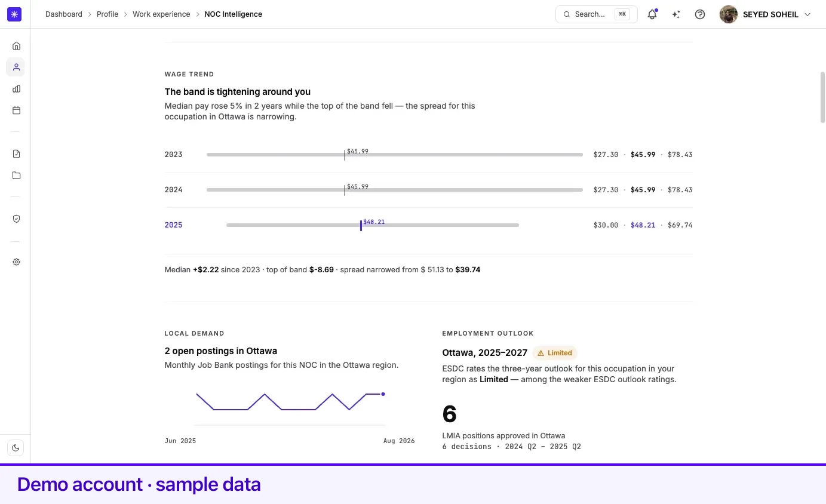Screen dimensions: 826x504
Task: Click the "2 open postings in Ottawa" heading
Action: [x=221, y=351]
